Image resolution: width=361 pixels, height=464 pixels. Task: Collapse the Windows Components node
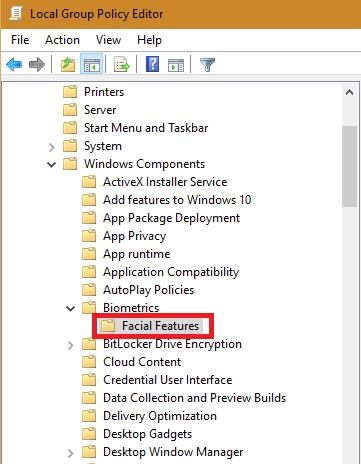(x=51, y=164)
